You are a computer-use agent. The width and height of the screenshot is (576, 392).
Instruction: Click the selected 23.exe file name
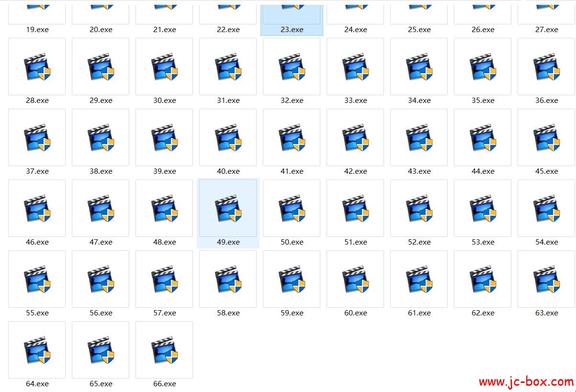(x=292, y=30)
